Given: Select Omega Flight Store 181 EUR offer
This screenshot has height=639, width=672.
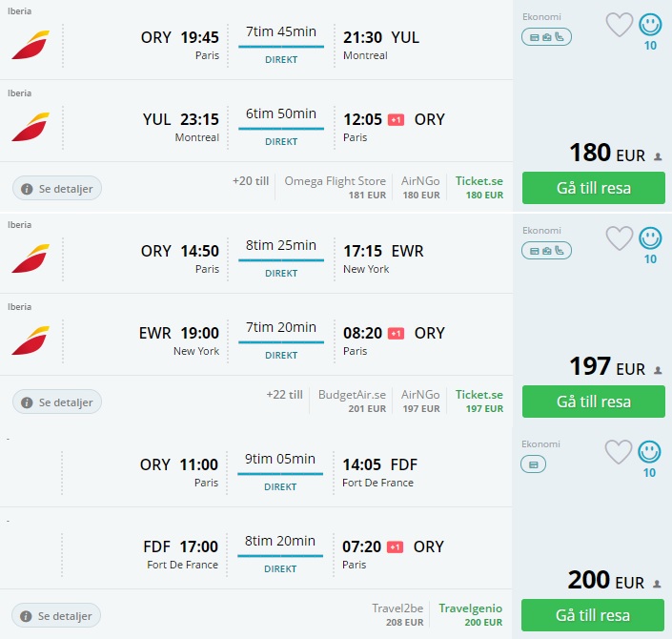Looking at the screenshot, I should click(335, 187).
